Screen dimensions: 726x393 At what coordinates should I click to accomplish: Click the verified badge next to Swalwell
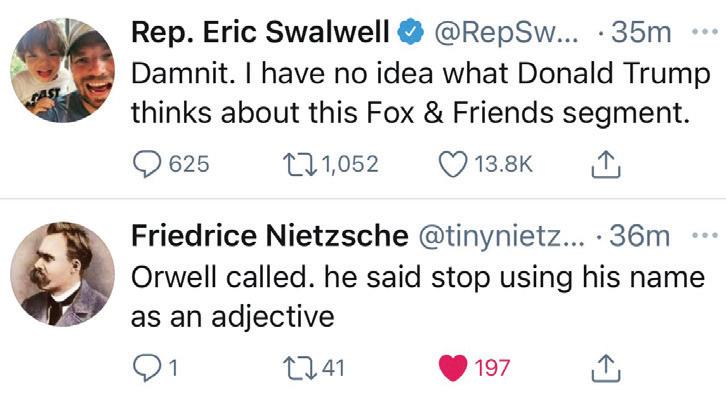(x=411, y=32)
